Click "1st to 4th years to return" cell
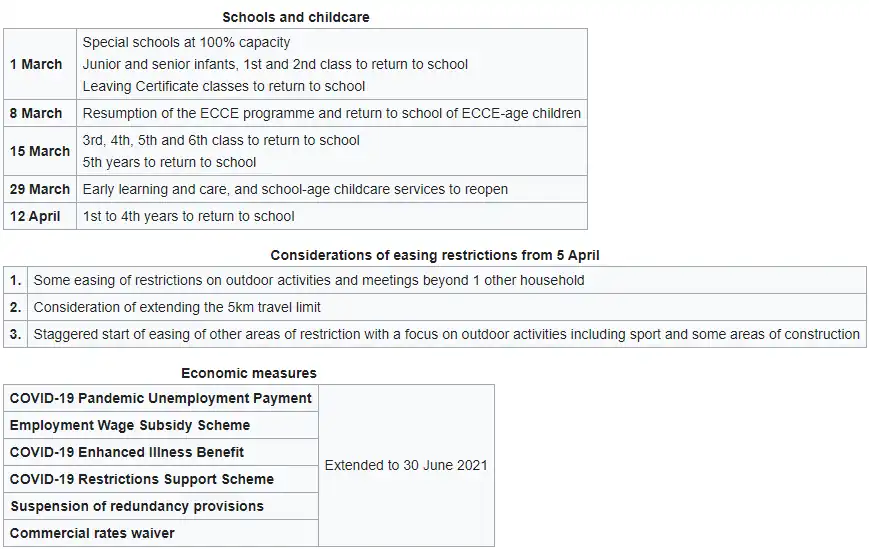 click(188, 216)
